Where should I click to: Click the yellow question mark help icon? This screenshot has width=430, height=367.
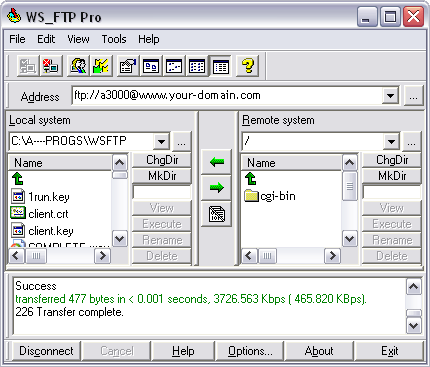[247, 66]
